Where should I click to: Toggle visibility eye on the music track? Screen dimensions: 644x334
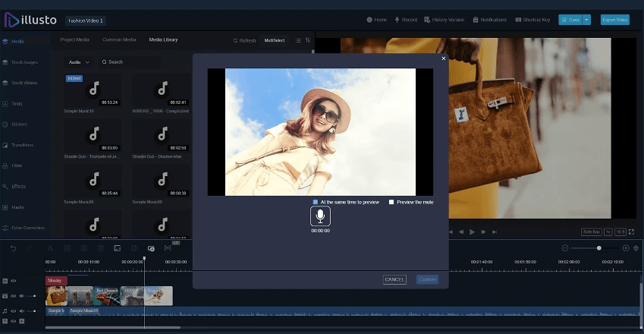[x=13, y=310]
